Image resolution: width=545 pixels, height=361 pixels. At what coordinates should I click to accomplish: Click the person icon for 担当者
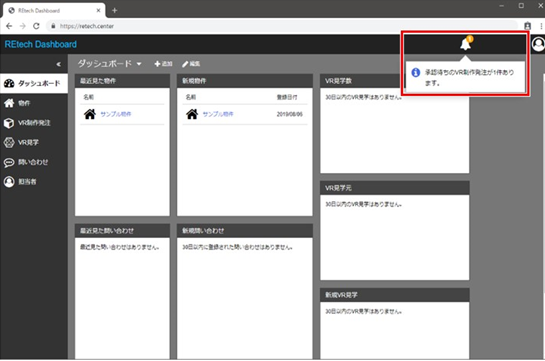9,182
